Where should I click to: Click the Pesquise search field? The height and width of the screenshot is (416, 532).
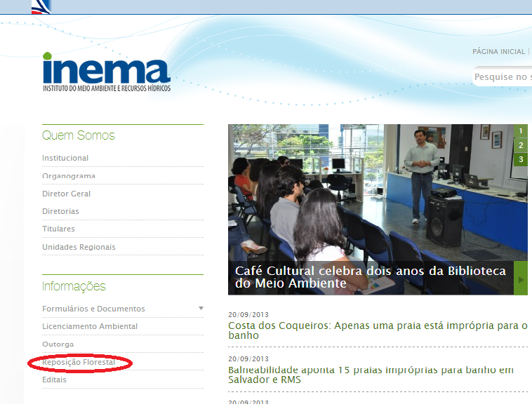click(502, 77)
